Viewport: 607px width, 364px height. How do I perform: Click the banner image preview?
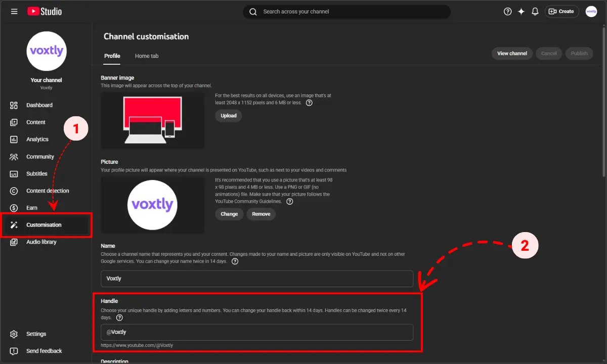[x=153, y=121]
